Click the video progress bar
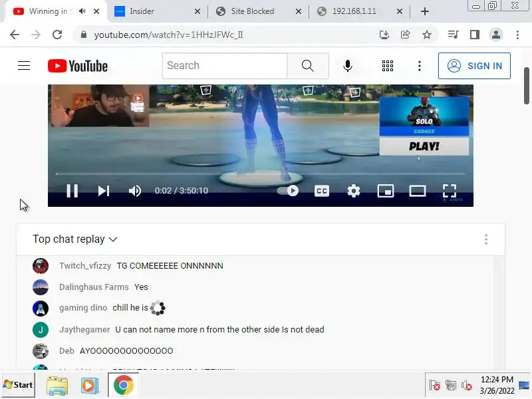 261,174
